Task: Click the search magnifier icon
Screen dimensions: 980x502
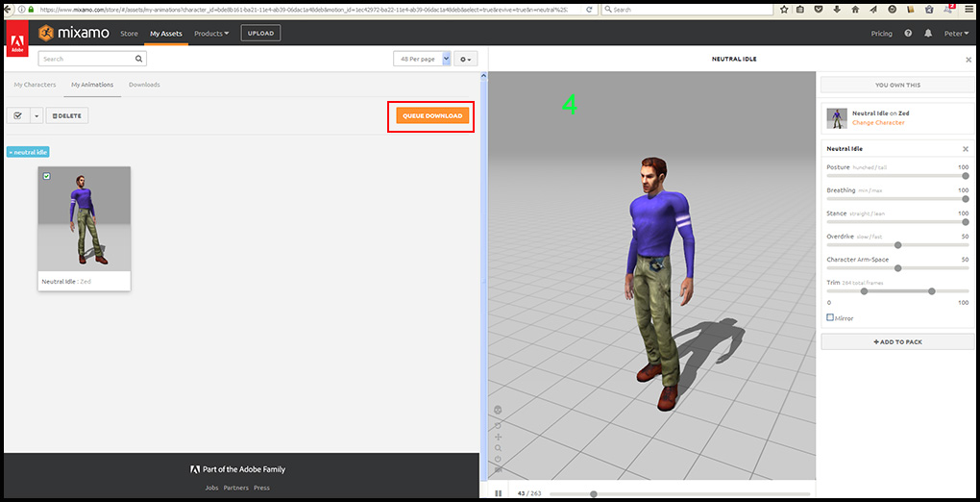Action: pyautogui.click(x=138, y=59)
